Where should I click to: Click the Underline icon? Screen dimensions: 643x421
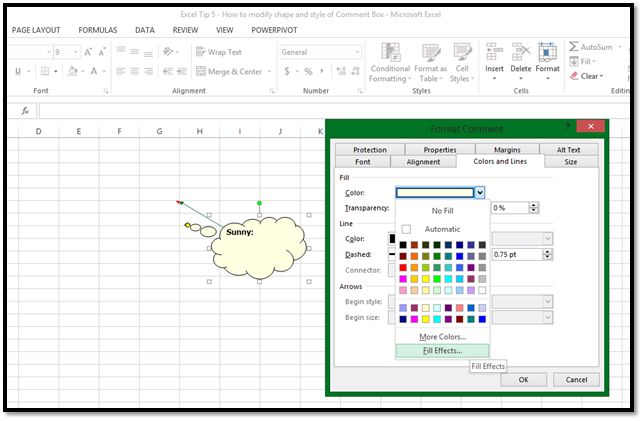pyautogui.click(x=18, y=71)
